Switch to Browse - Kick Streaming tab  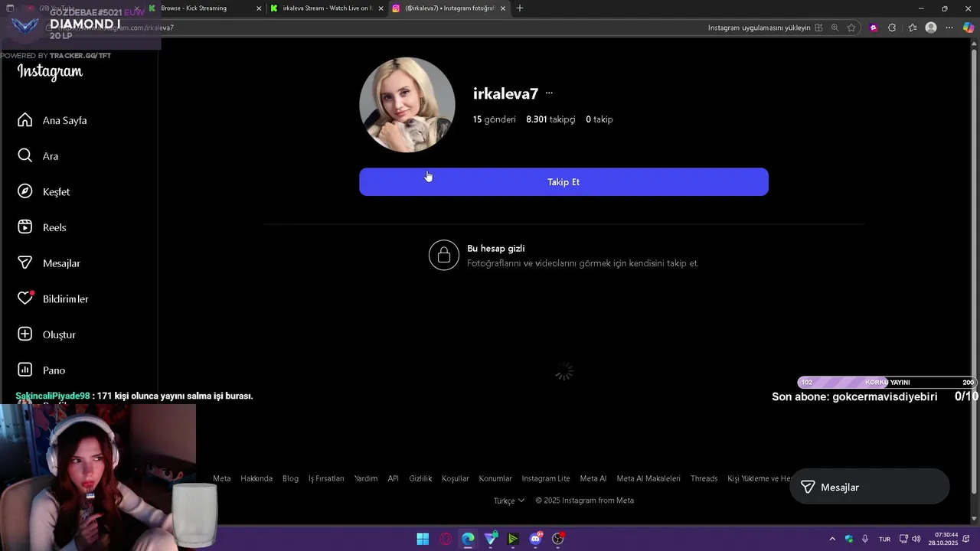[204, 8]
